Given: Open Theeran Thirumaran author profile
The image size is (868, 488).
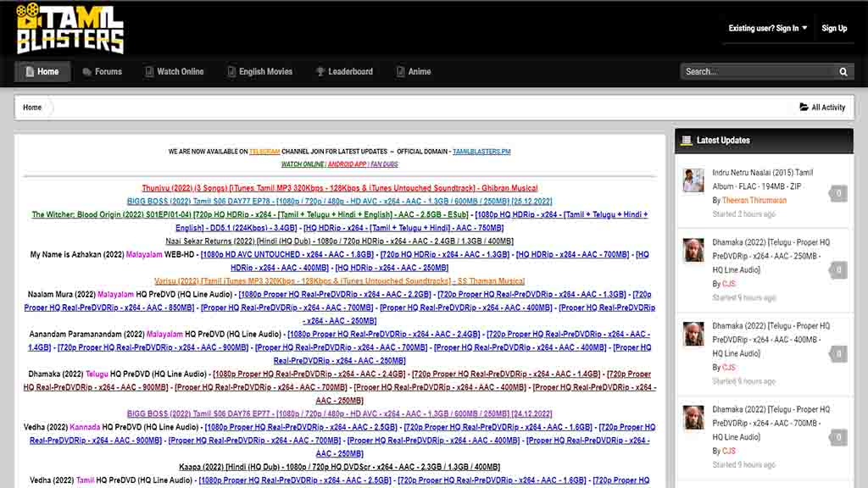Looking at the screenshot, I should tap(754, 200).
